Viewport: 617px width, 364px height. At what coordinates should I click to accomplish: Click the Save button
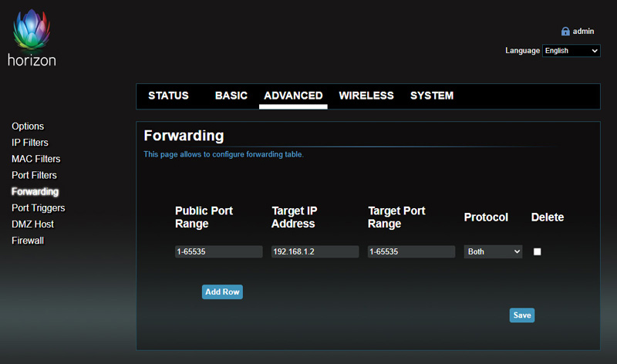click(521, 315)
